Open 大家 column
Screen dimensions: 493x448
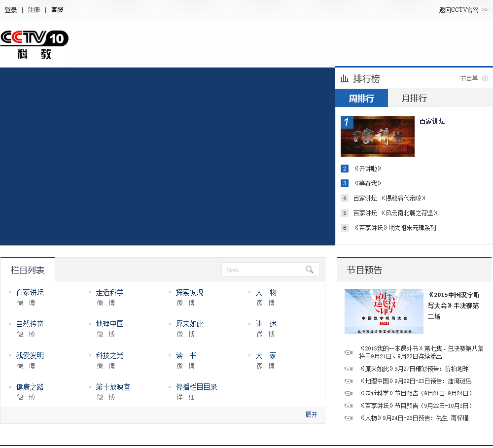[x=266, y=355]
